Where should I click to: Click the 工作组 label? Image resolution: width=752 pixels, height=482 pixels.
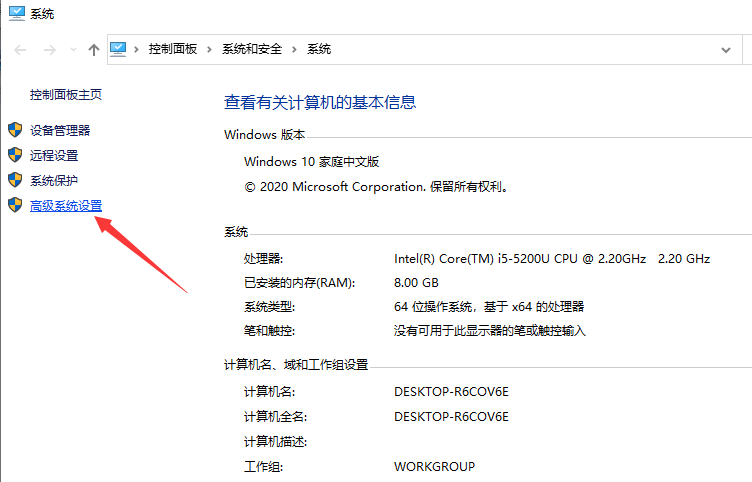263,467
